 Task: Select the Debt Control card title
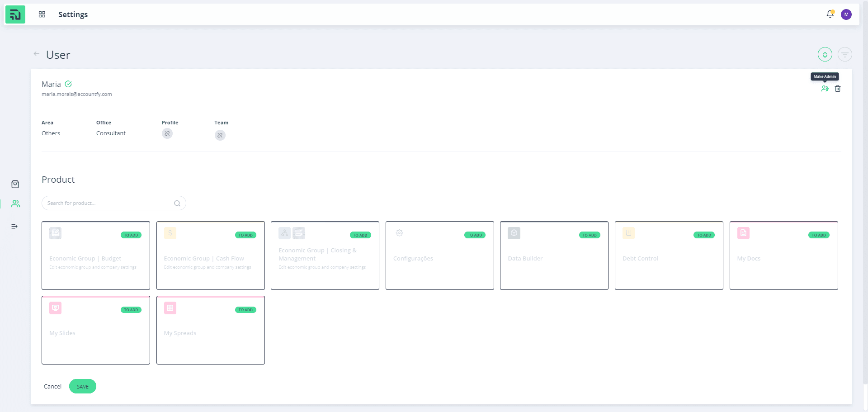point(640,259)
